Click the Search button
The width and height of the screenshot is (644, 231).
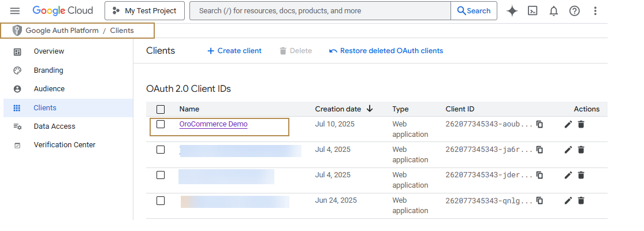pos(474,10)
